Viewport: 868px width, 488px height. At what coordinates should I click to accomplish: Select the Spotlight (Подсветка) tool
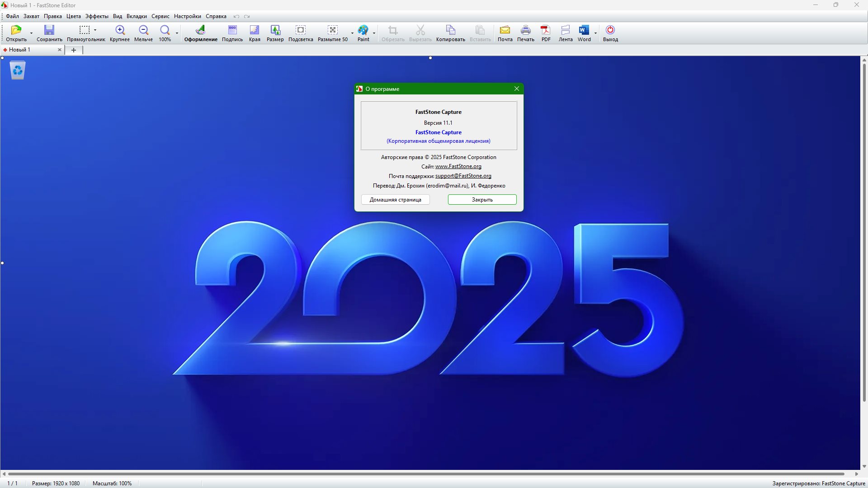301,30
